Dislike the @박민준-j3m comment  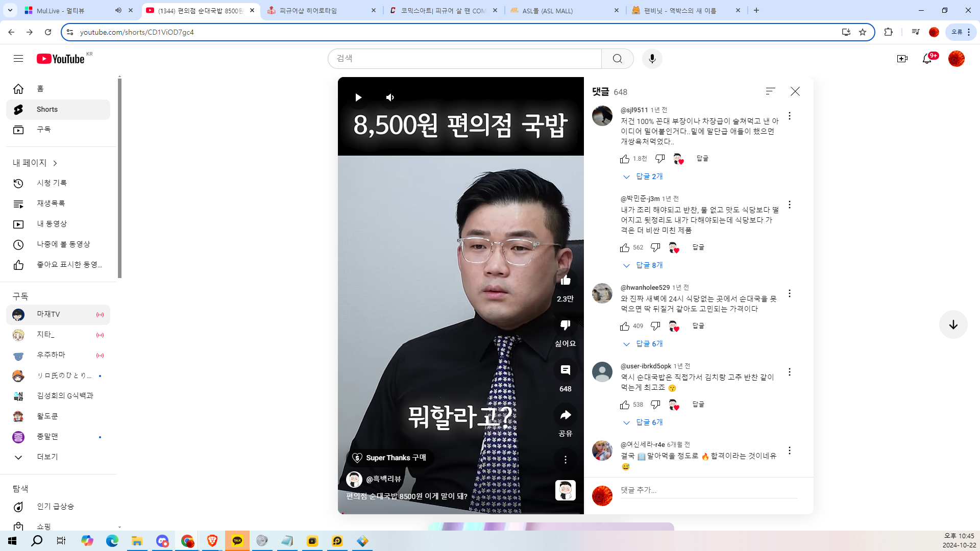pyautogui.click(x=655, y=247)
